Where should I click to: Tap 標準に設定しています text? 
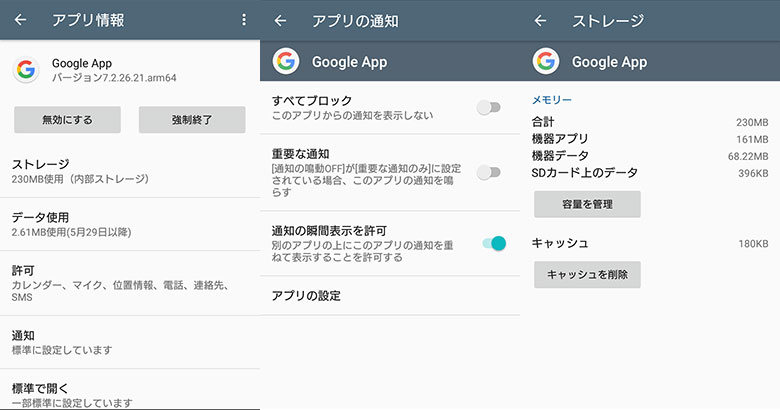pos(62,350)
